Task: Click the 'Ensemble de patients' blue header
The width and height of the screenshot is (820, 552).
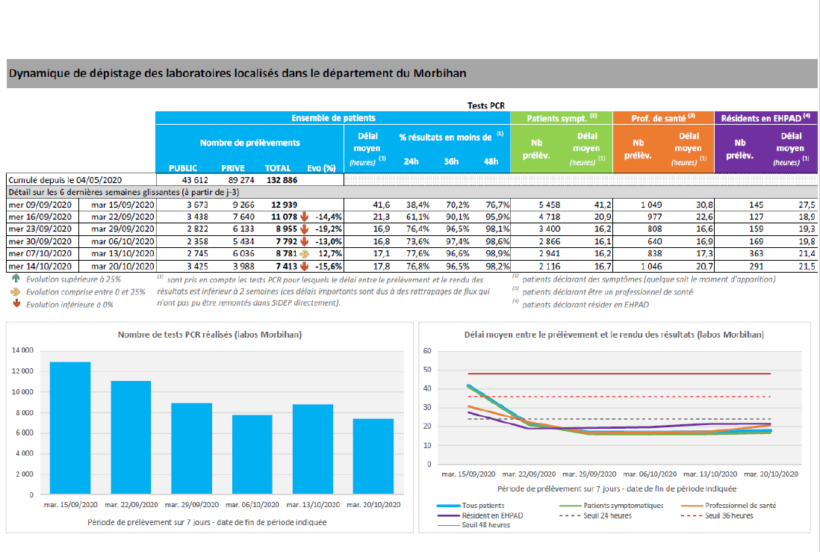Action: tap(333, 118)
